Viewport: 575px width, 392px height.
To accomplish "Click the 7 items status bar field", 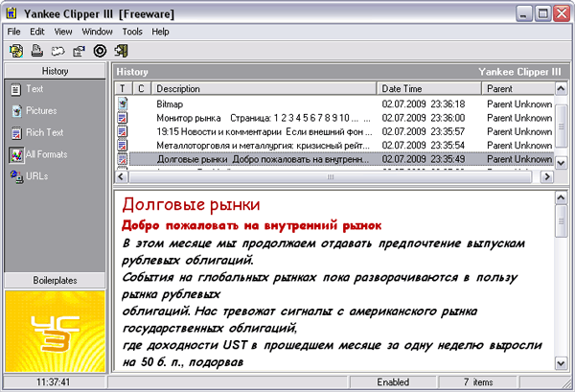I will coord(478,382).
